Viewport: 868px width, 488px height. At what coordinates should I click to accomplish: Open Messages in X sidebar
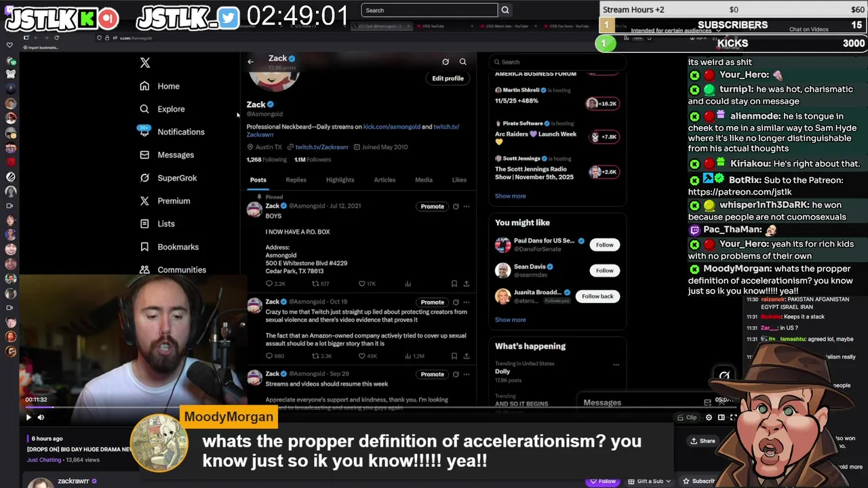(x=167, y=155)
